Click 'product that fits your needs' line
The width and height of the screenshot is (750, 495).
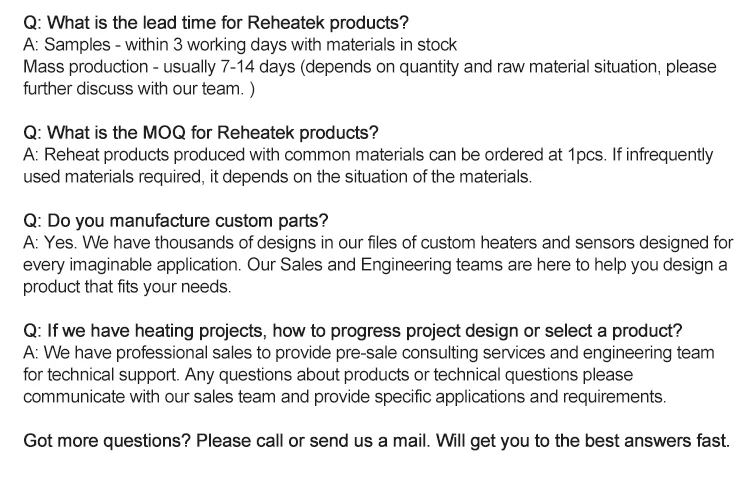[127, 286]
